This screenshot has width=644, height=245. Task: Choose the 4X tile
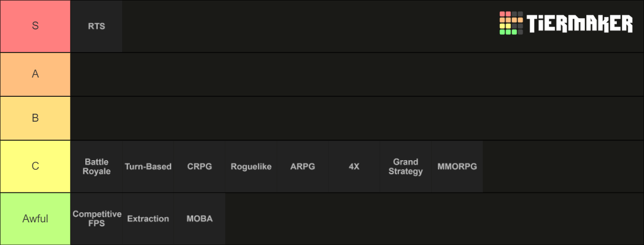coord(354,166)
